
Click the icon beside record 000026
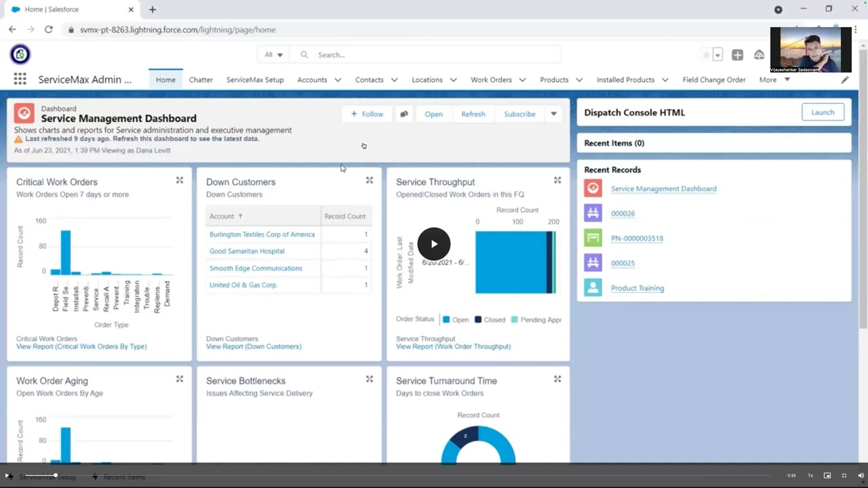point(593,213)
